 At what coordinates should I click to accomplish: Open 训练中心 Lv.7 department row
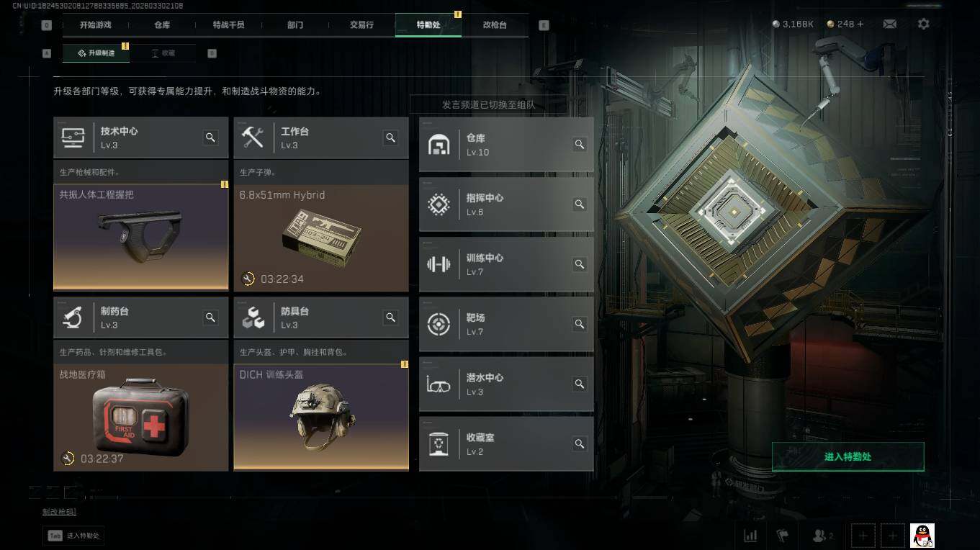pyautogui.click(x=506, y=264)
